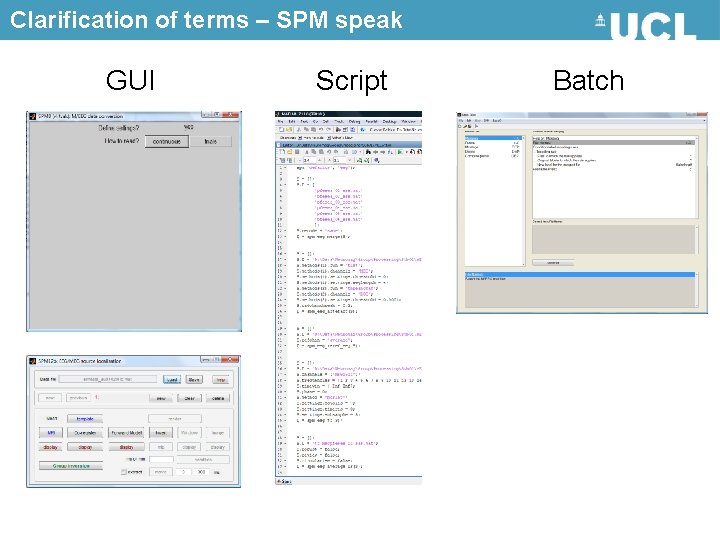The width and height of the screenshot is (720, 540).
Task: Open the Desktop menu in MATLAB window
Action: click(x=389, y=122)
